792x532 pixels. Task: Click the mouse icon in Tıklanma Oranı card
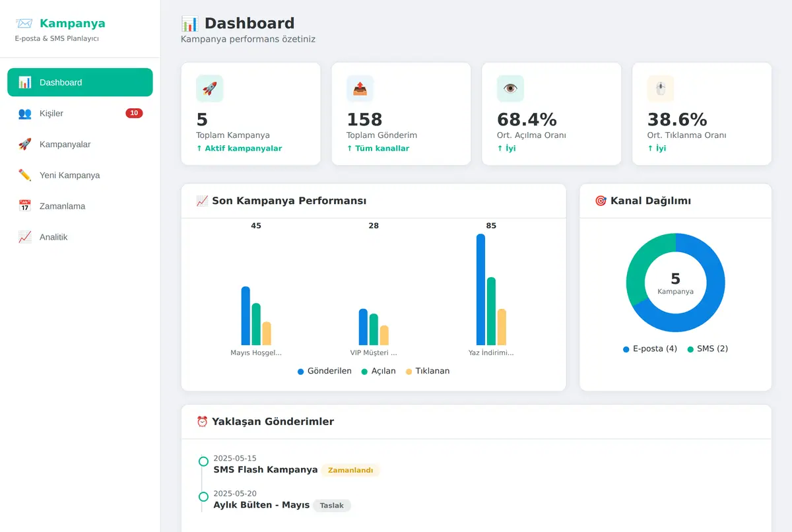[661, 88]
